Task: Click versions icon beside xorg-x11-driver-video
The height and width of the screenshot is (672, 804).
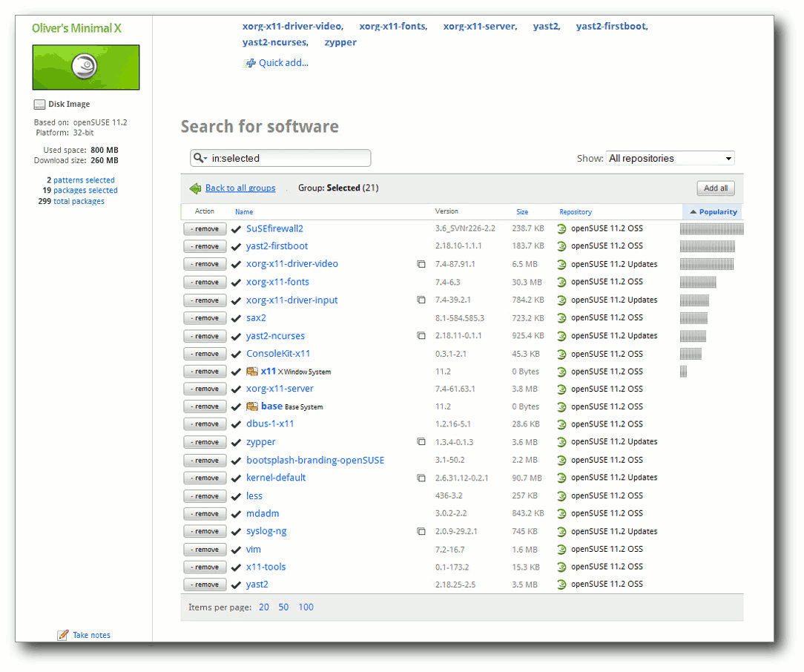Action: (421, 265)
